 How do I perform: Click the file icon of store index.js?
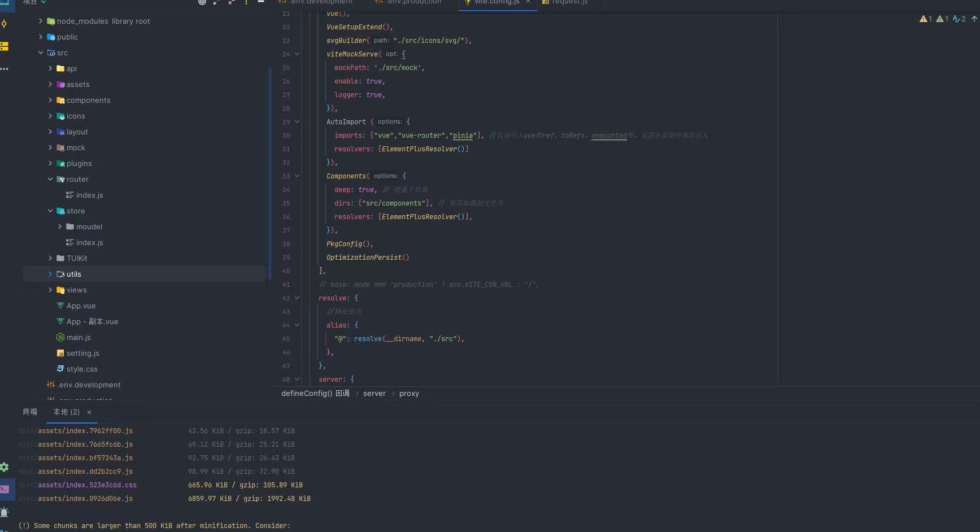70,242
